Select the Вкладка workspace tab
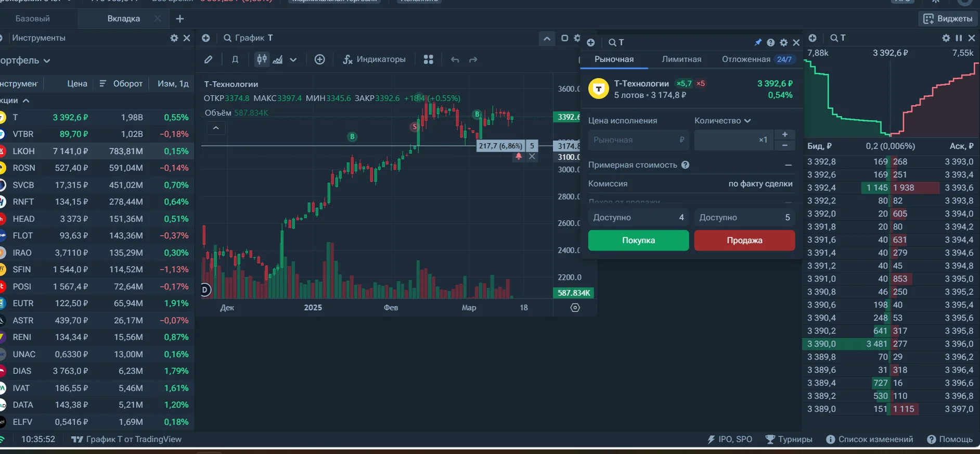980x454 pixels. coord(124,19)
